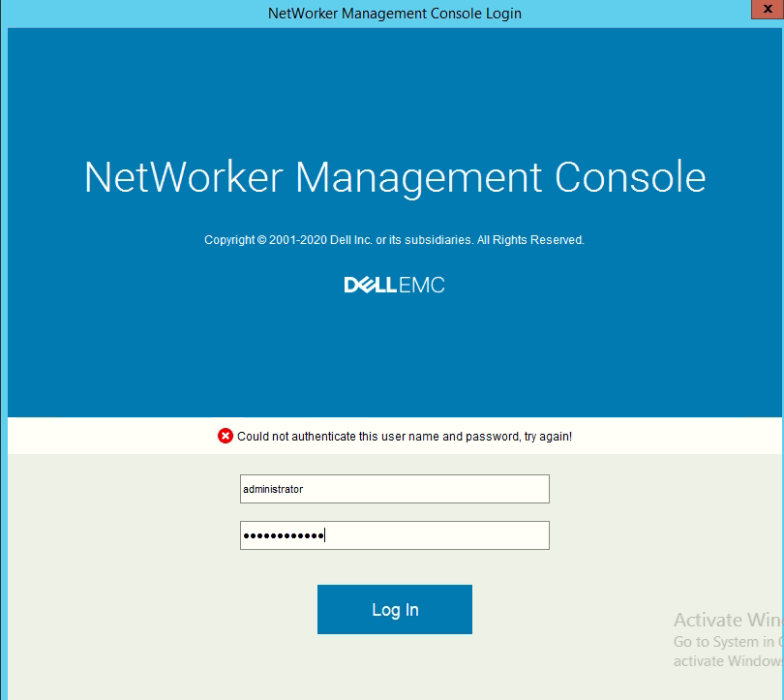Click the Log In button
Screen dimensions: 784x700
point(394,609)
